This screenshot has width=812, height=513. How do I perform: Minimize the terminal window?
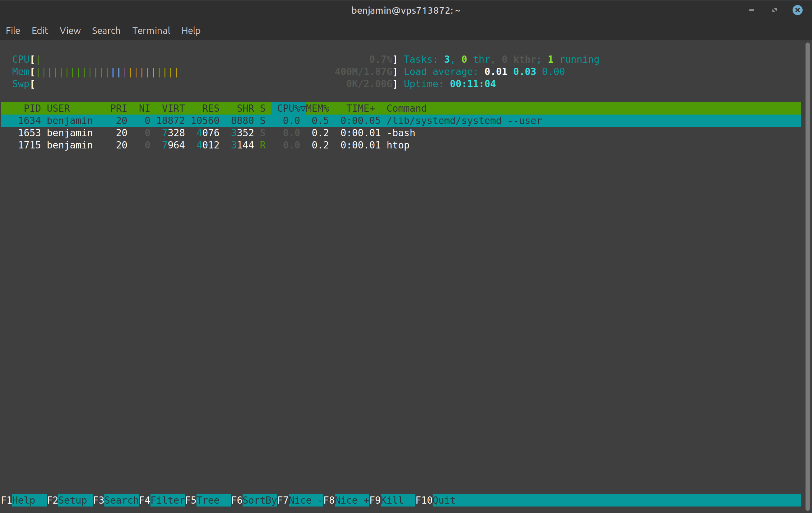click(x=752, y=10)
